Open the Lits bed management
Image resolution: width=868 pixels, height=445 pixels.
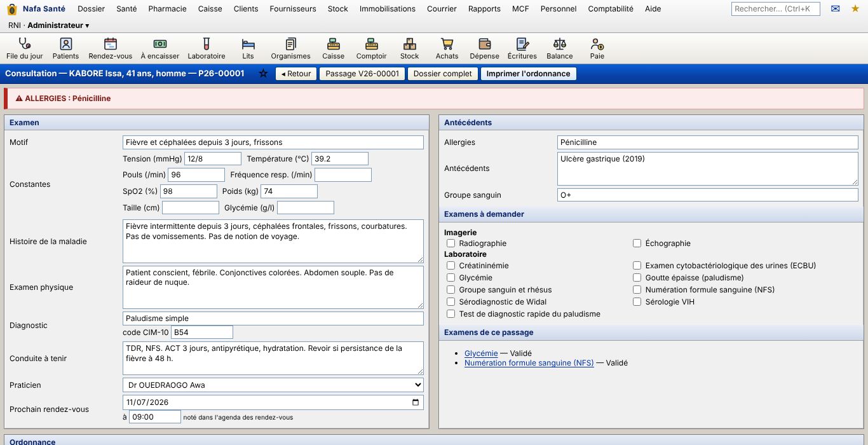[248, 48]
